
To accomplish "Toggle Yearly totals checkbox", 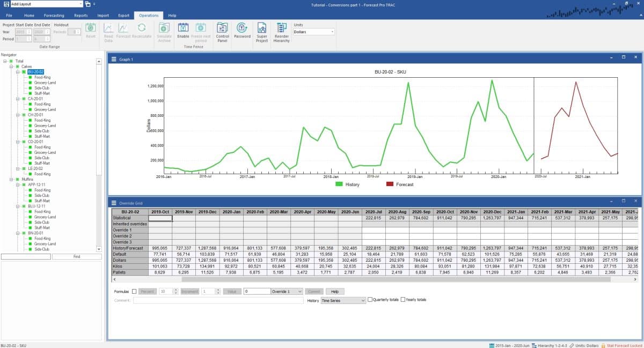I will pos(403,300).
